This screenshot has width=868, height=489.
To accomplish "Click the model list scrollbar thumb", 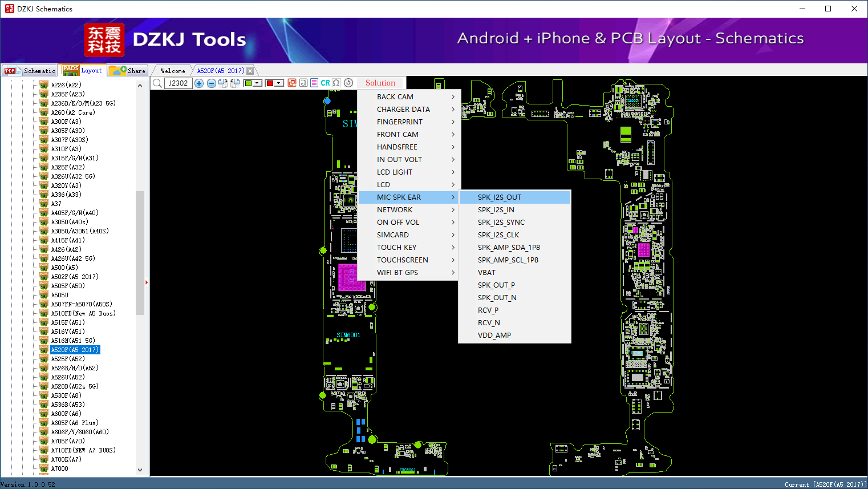I will (140, 253).
